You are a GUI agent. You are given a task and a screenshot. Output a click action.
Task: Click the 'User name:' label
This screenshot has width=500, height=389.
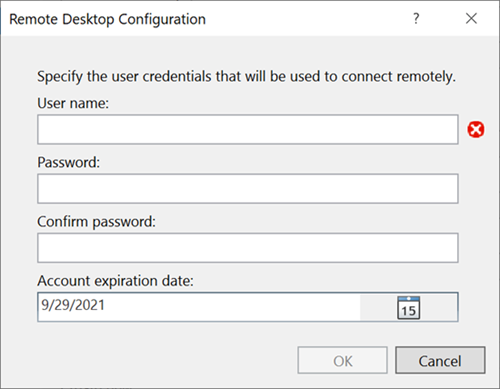pos(73,103)
